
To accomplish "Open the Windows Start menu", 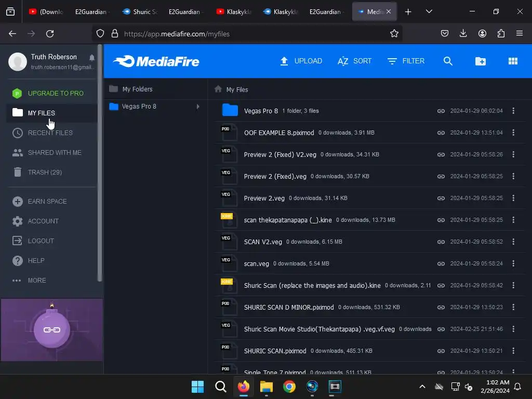I will (197, 387).
